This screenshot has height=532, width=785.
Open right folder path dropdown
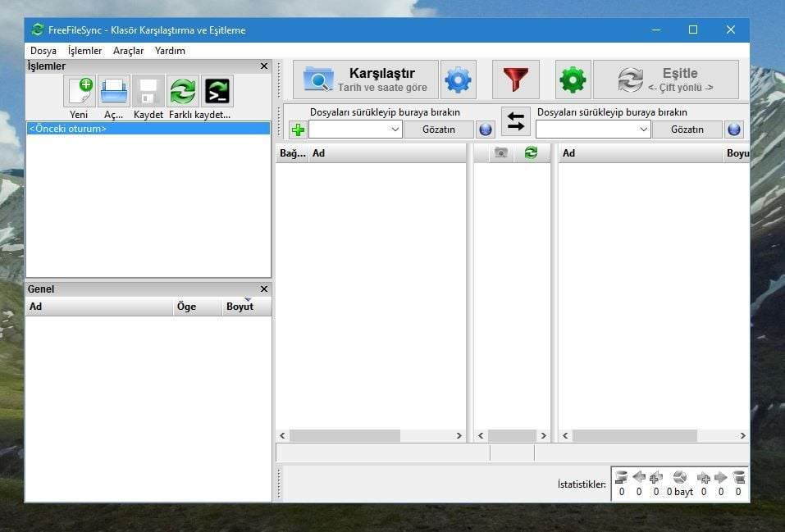click(x=643, y=130)
